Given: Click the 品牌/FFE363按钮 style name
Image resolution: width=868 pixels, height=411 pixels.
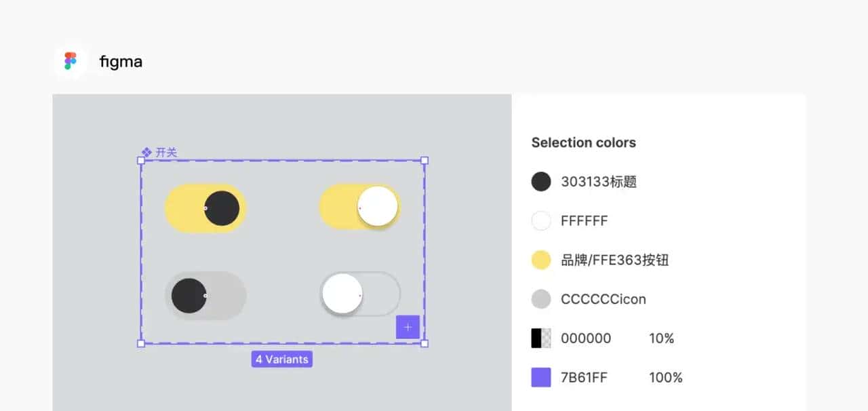Looking at the screenshot, I should coord(614,260).
